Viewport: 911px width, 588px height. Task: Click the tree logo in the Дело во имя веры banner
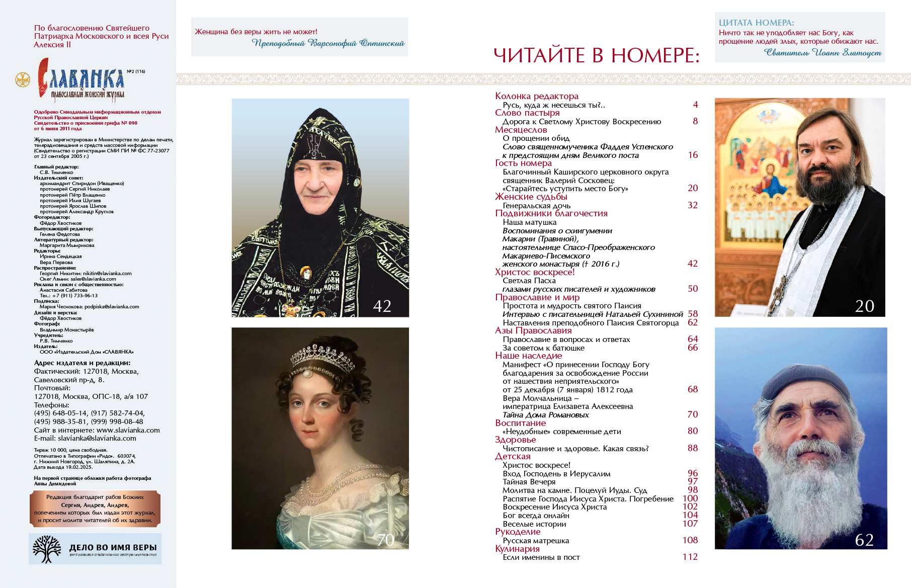click(47, 549)
